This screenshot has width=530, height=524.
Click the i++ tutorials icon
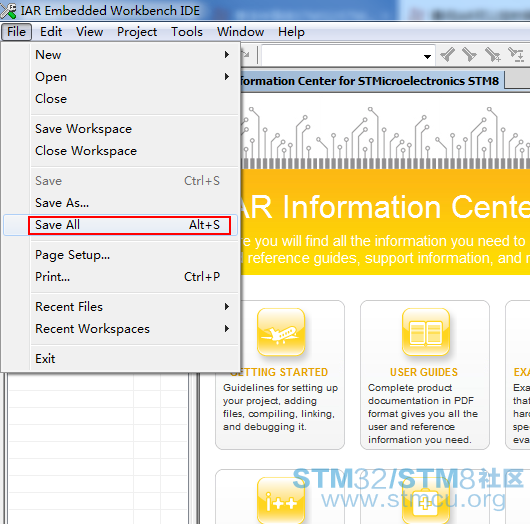(x=281, y=500)
